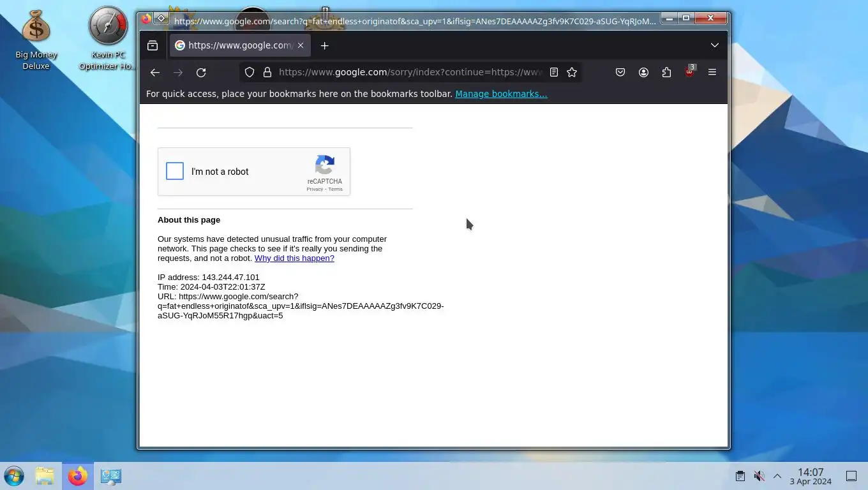The height and width of the screenshot is (490, 868).
Task: Select the google.com browser tab
Action: click(240, 45)
